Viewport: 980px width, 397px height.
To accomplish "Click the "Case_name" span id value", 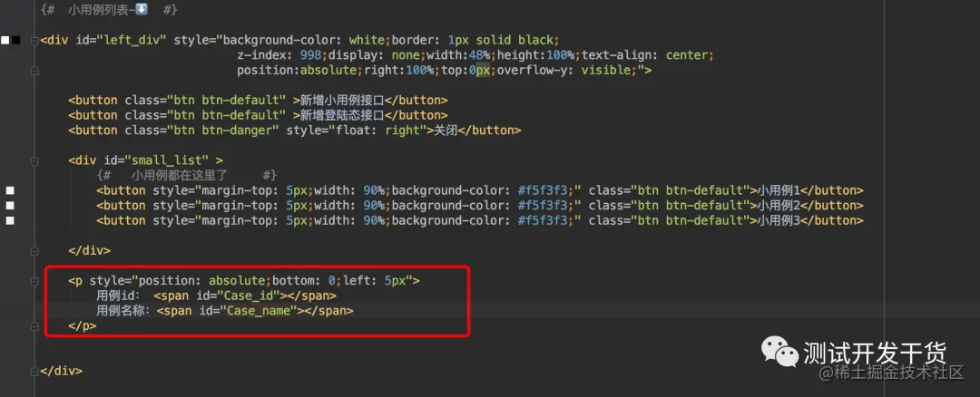I will (x=258, y=310).
